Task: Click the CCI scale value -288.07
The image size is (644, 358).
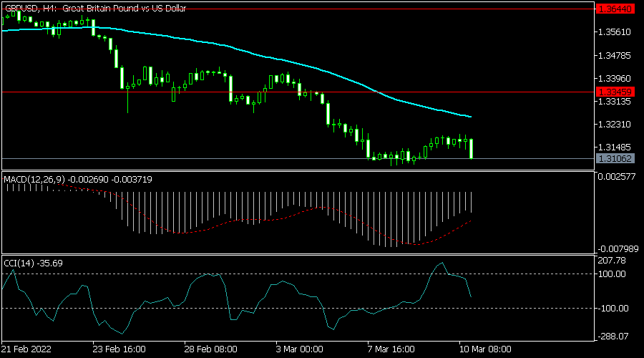Action: coord(613,337)
